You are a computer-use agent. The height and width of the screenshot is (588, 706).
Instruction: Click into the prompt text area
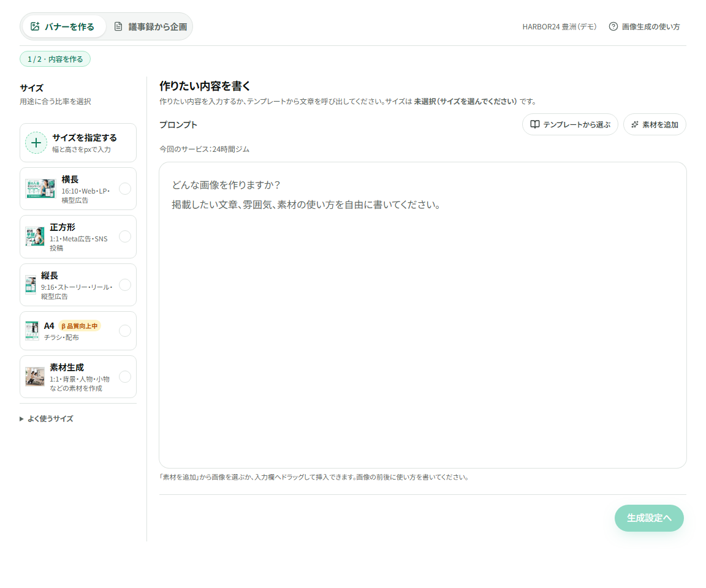click(422, 315)
